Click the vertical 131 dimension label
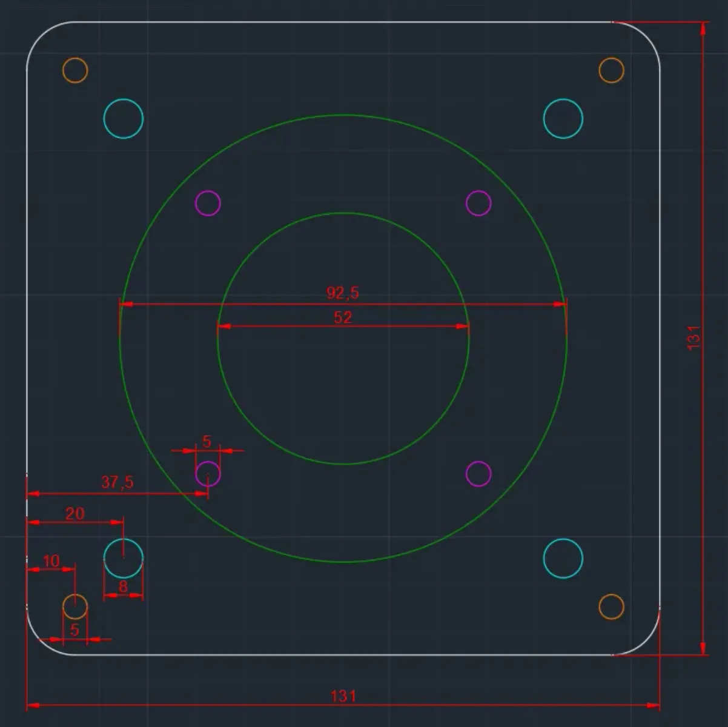Viewport: 728px width, 727px height. (693, 337)
